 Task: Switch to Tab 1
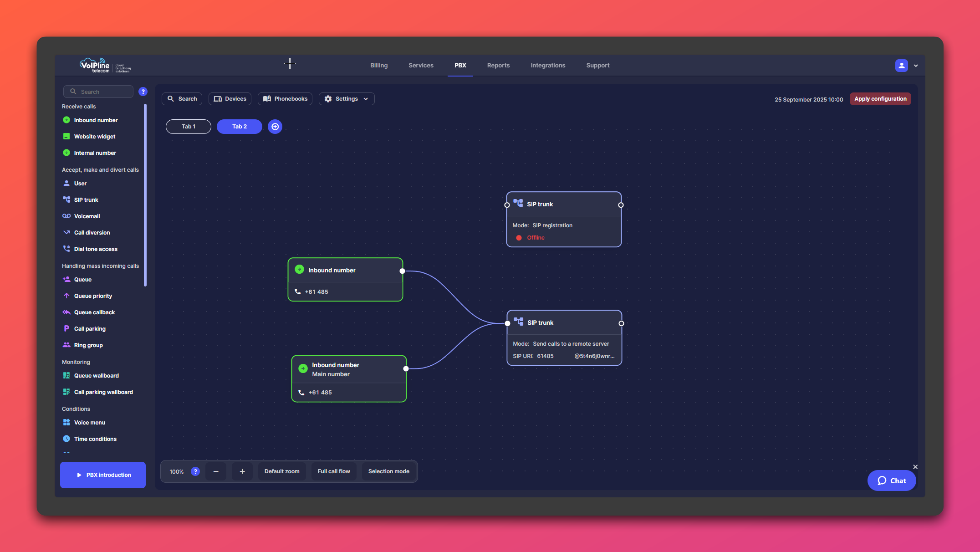point(189,127)
